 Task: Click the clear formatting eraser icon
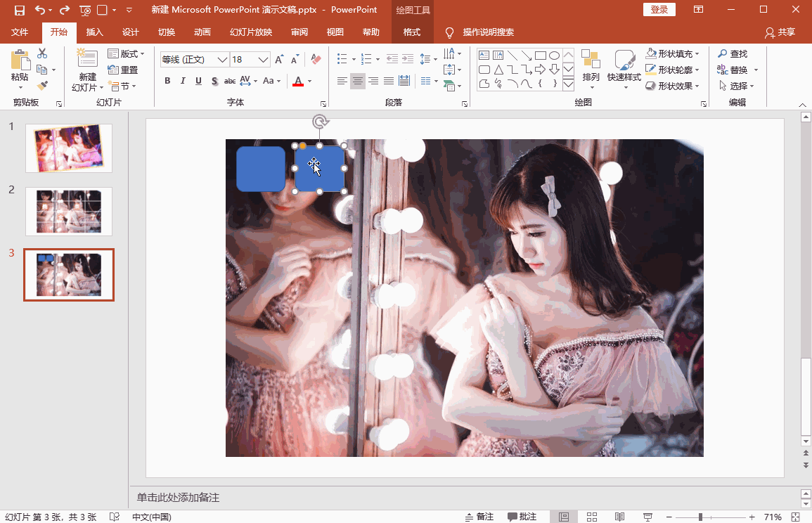coord(316,60)
